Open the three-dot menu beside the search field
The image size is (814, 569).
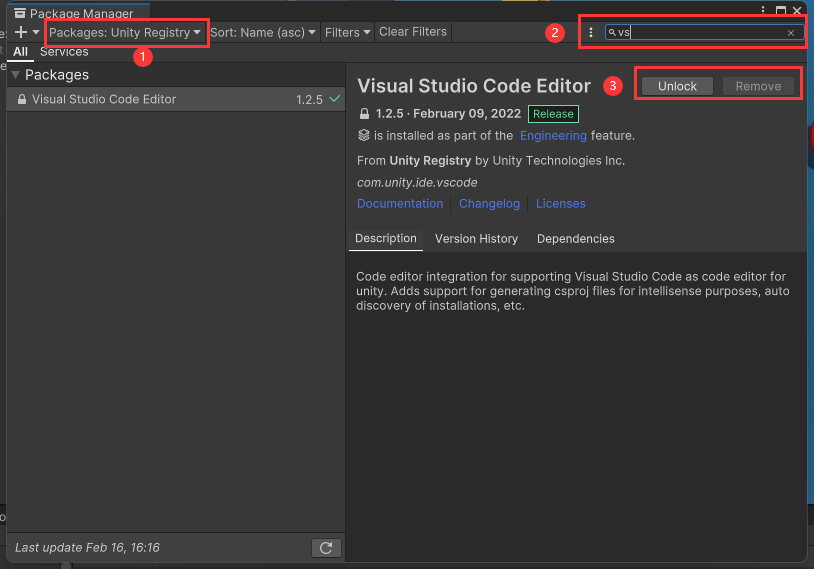pos(591,32)
